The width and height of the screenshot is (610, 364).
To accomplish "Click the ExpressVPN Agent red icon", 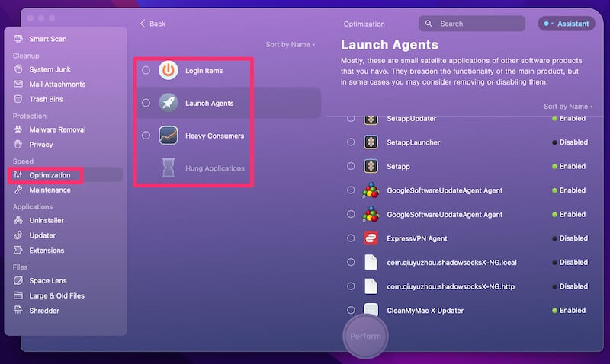I will click(x=371, y=238).
